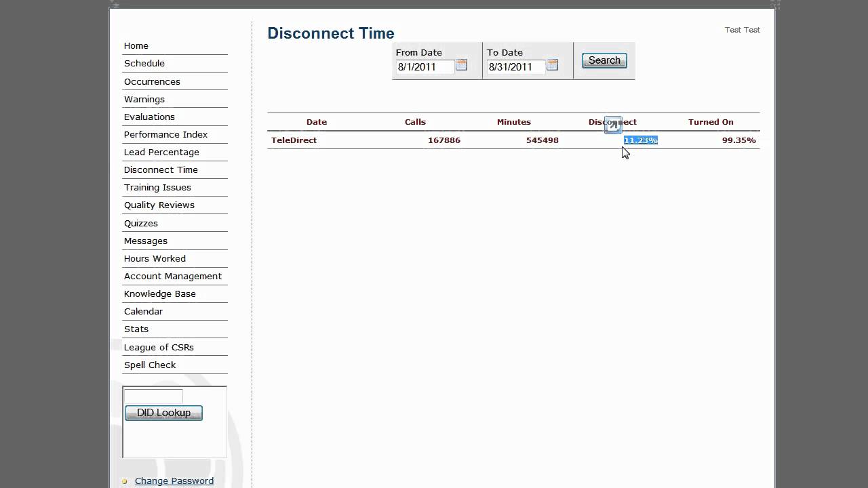Image resolution: width=868 pixels, height=488 pixels.
Task: Go to the Home page
Action: pos(136,46)
